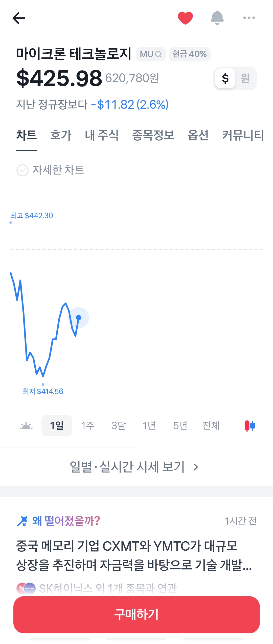This screenshot has height=644, width=273.
Task: Open the three-dot more options menu
Action: [x=249, y=18]
